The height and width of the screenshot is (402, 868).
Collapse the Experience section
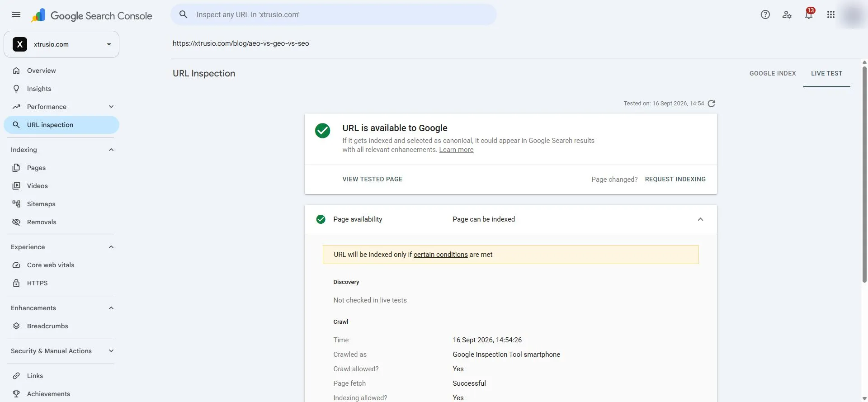point(111,247)
